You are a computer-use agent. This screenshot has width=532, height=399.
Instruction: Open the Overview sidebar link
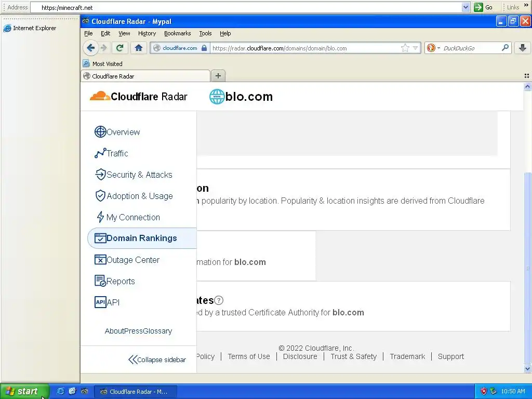point(123,132)
